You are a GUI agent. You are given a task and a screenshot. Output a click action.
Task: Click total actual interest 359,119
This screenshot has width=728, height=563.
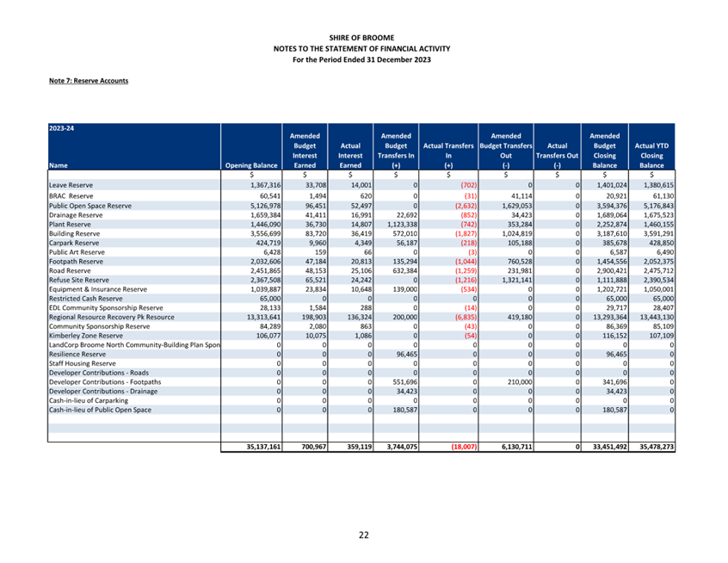click(359, 447)
